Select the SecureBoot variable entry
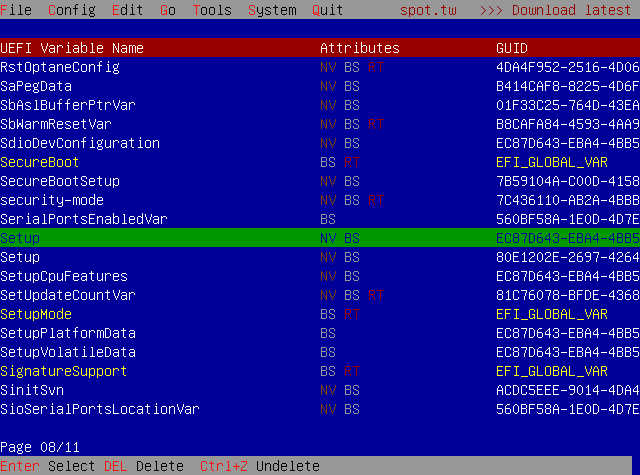This screenshot has width=640, height=475. click(40, 162)
